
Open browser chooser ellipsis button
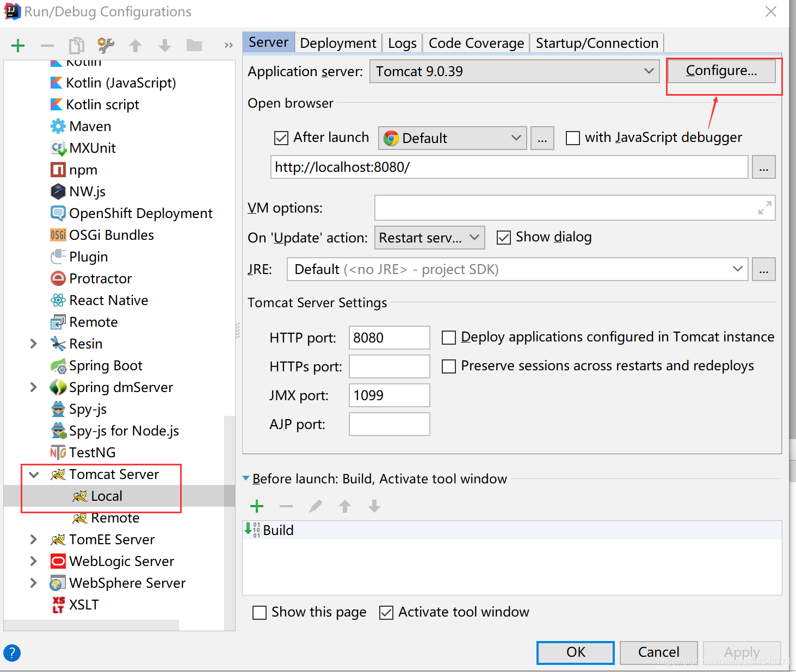pos(542,138)
